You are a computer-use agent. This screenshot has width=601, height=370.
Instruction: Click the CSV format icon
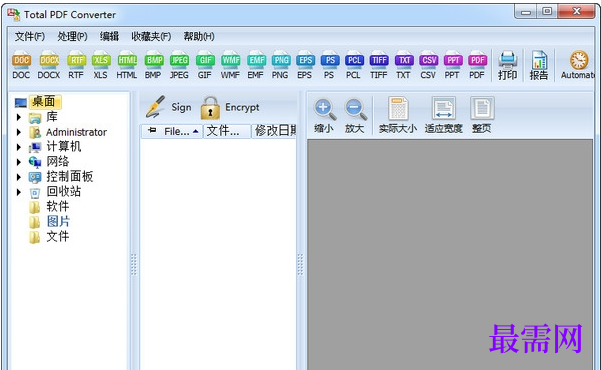point(428,65)
